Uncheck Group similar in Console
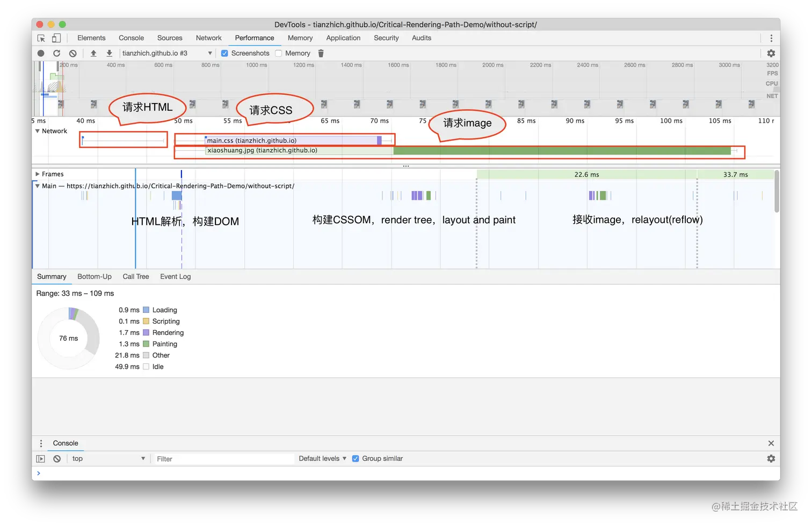This screenshot has width=812, height=526. (x=356, y=459)
